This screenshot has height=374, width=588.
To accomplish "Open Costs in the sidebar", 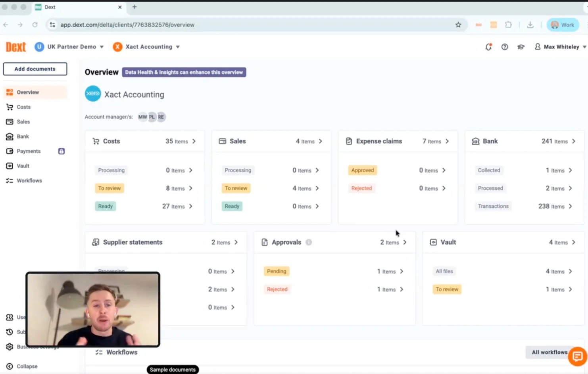I will pos(35,107).
